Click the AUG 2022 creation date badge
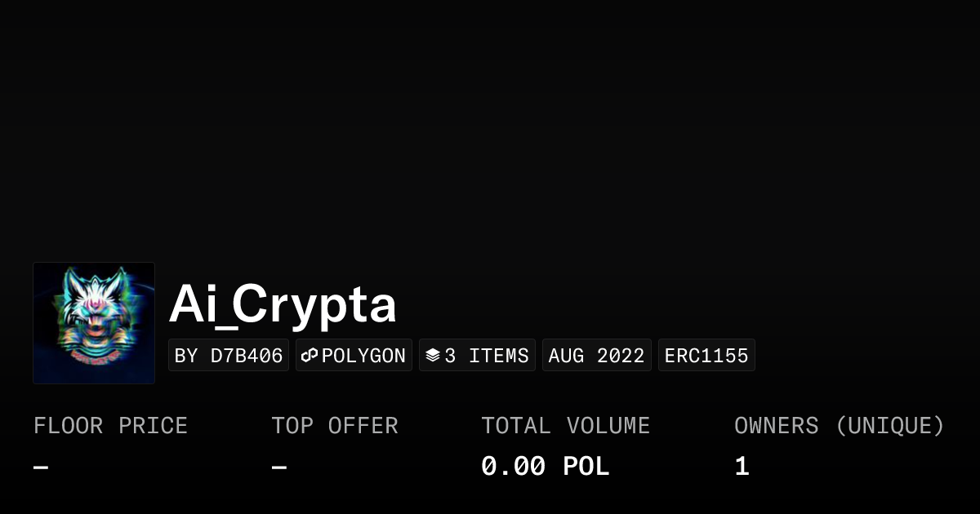 coord(596,355)
